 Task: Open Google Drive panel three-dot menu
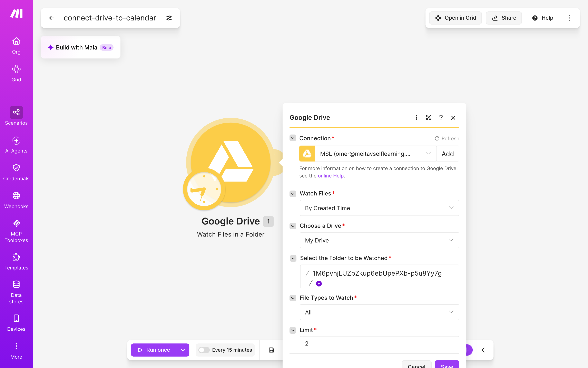(x=416, y=117)
